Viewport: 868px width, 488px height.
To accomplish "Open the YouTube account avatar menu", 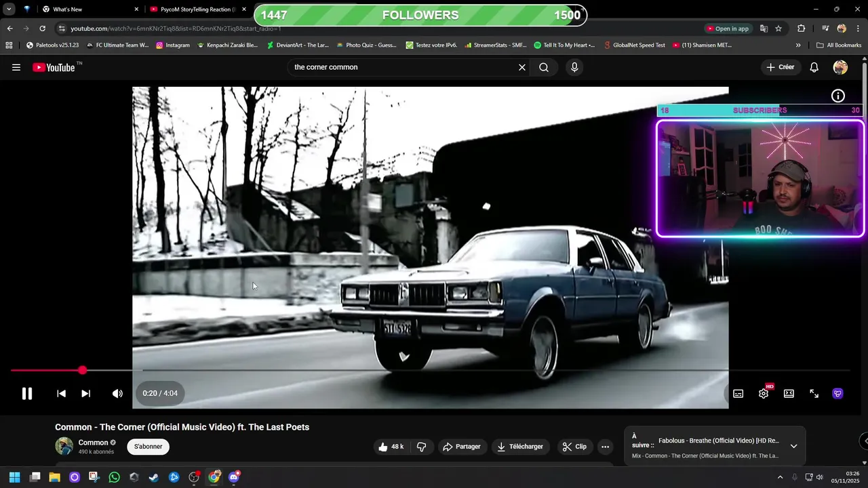I will click(x=840, y=67).
